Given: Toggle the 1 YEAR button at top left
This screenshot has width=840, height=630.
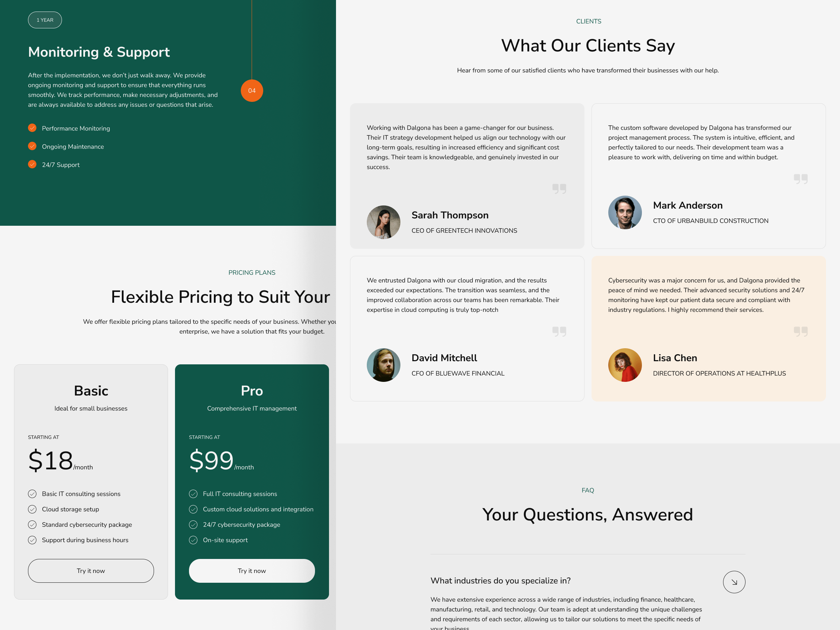Looking at the screenshot, I should [x=44, y=20].
